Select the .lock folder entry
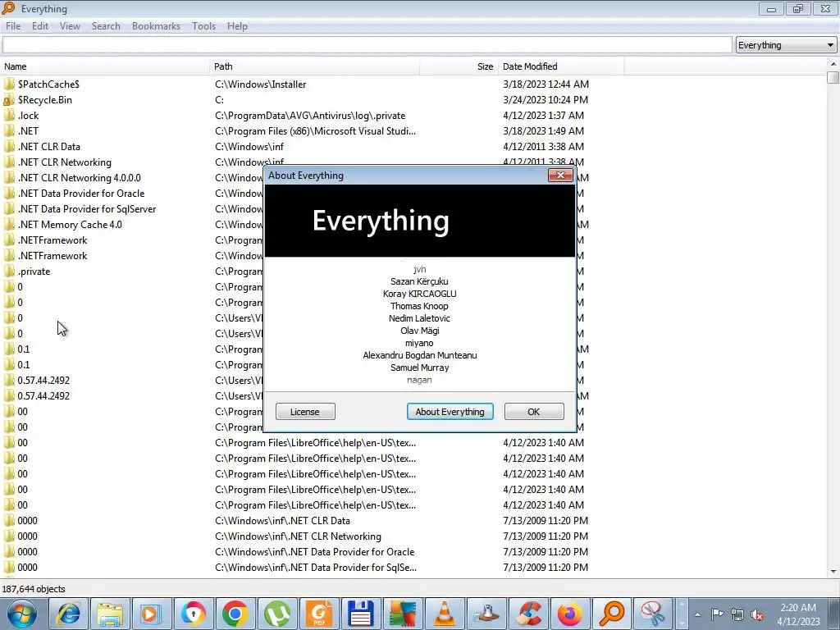Image resolution: width=840 pixels, height=630 pixels. pyautogui.click(x=29, y=115)
